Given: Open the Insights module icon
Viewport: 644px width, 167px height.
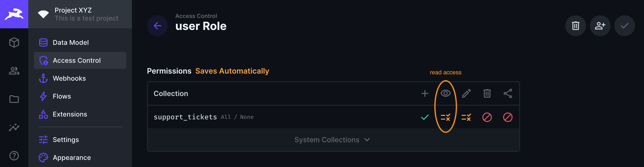Looking at the screenshot, I should pyautogui.click(x=14, y=127).
